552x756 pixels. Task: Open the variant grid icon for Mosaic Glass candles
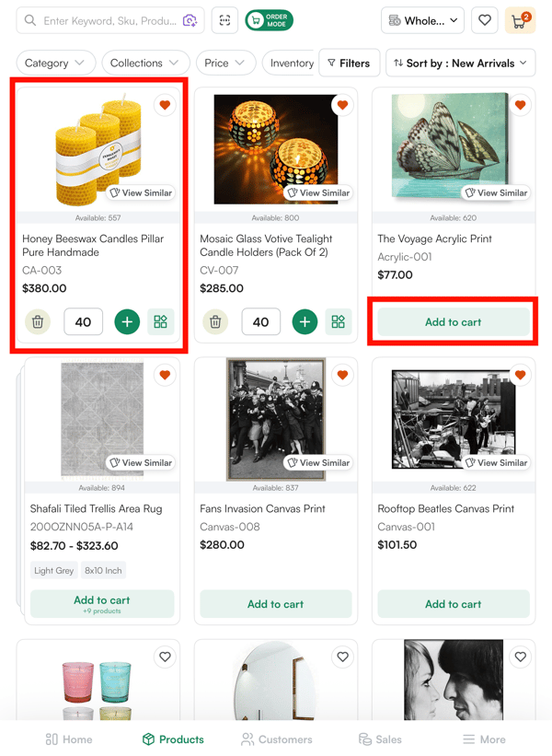[339, 322]
